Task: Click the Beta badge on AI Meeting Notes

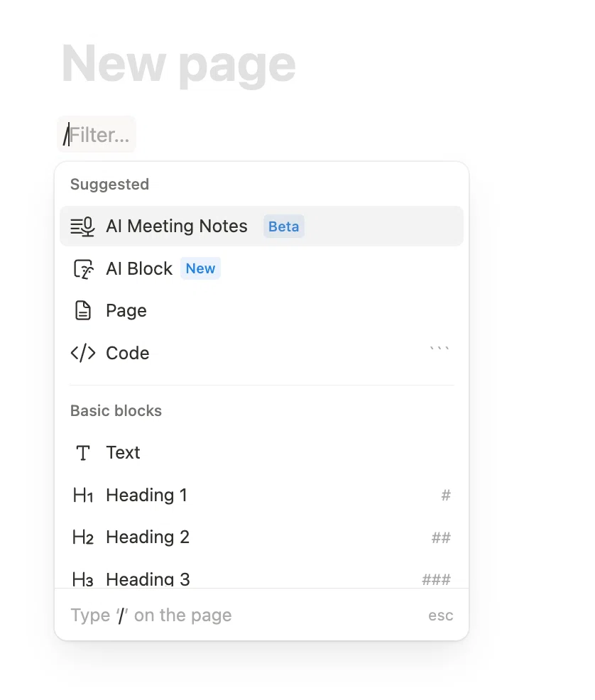Action: (x=284, y=226)
